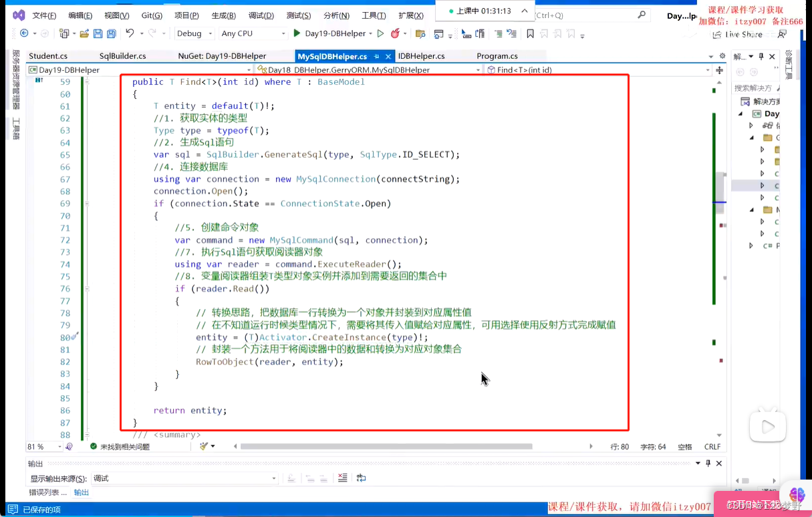Start debugging Day19-DBHelper with the green play icon

297,33
